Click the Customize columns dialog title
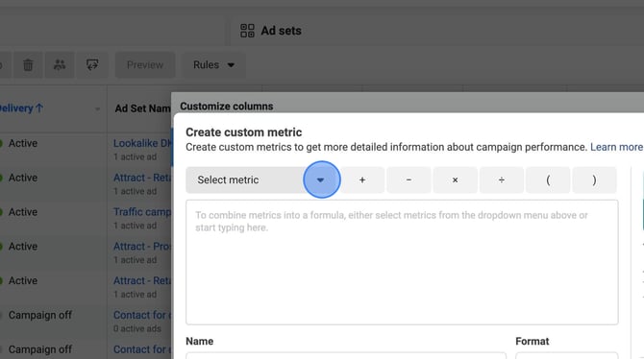 pyautogui.click(x=226, y=107)
